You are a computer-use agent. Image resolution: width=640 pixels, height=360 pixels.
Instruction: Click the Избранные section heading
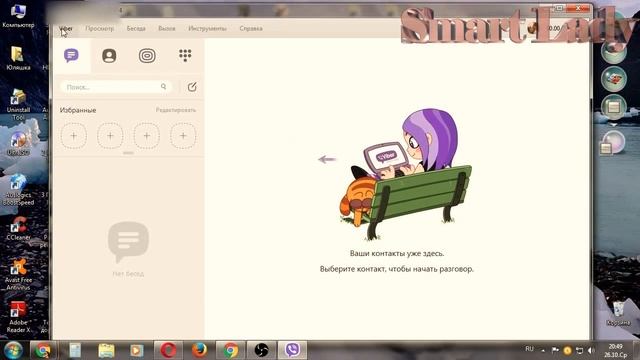coord(78,110)
